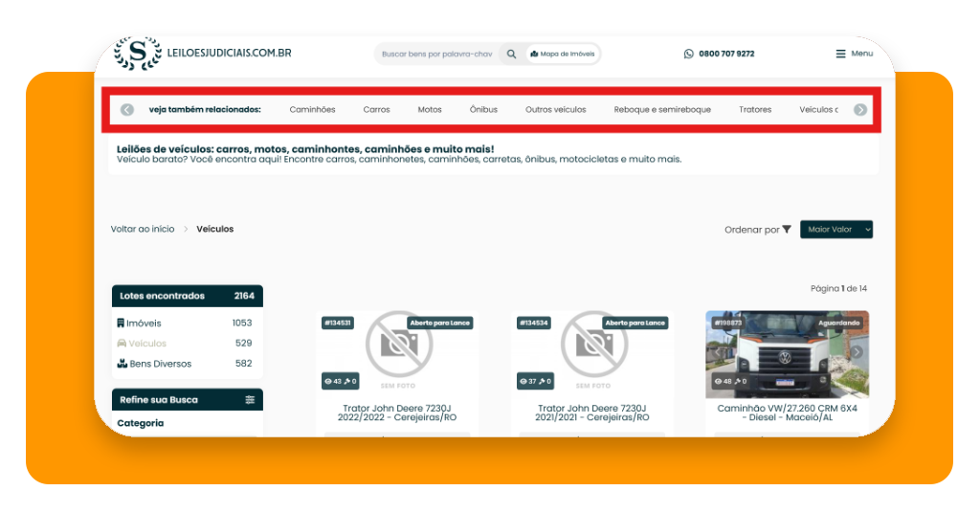Click Aberto para Lance badge on #134534
This screenshot has height=513, width=980.
pyautogui.click(x=635, y=323)
